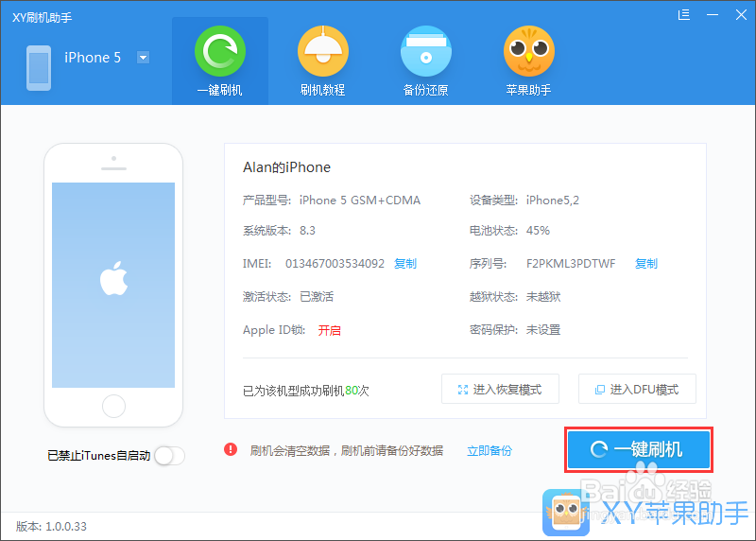The height and width of the screenshot is (541, 756).
Task: Open the 刷机教程 lamp icon
Action: tap(323, 51)
